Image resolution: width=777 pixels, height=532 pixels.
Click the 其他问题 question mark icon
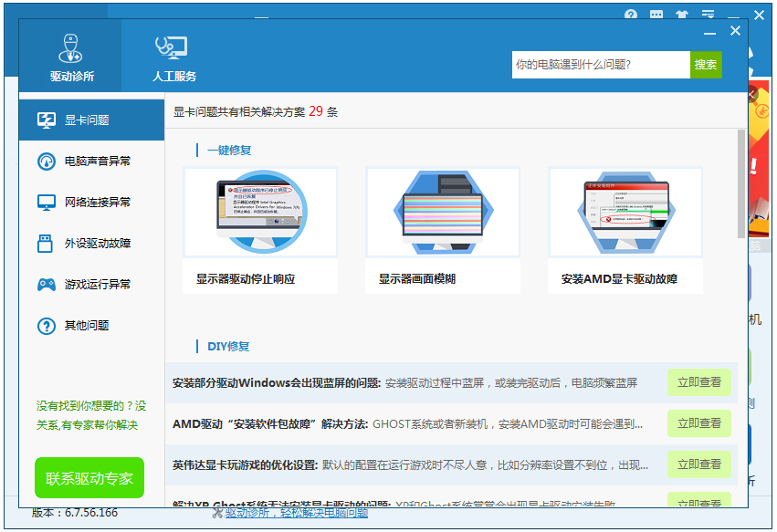tap(46, 326)
